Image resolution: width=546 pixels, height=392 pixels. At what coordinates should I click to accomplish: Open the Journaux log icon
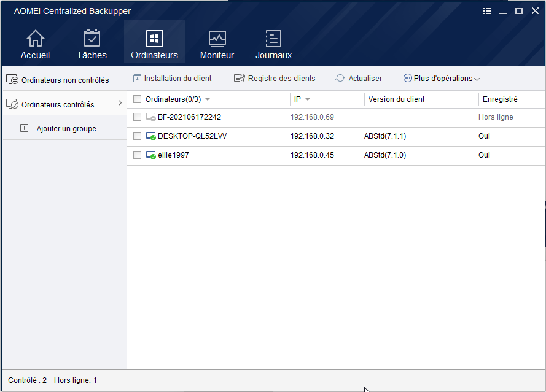(273, 38)
